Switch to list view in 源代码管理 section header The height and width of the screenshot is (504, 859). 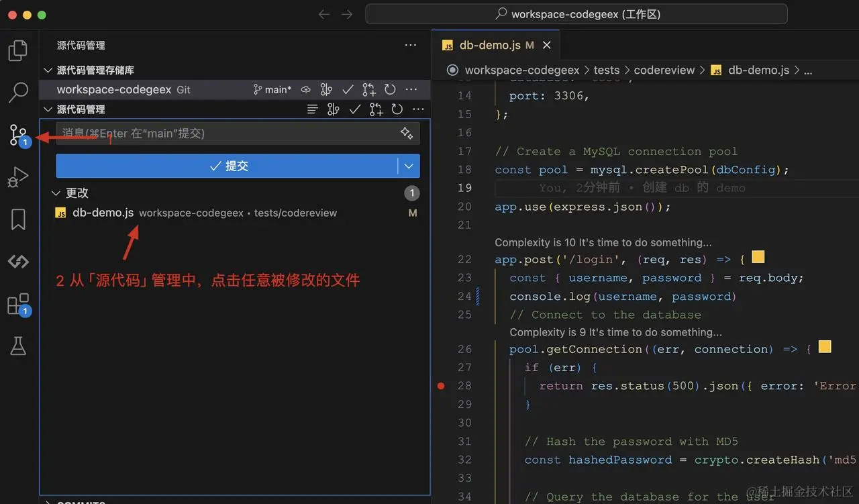point(312,109)
